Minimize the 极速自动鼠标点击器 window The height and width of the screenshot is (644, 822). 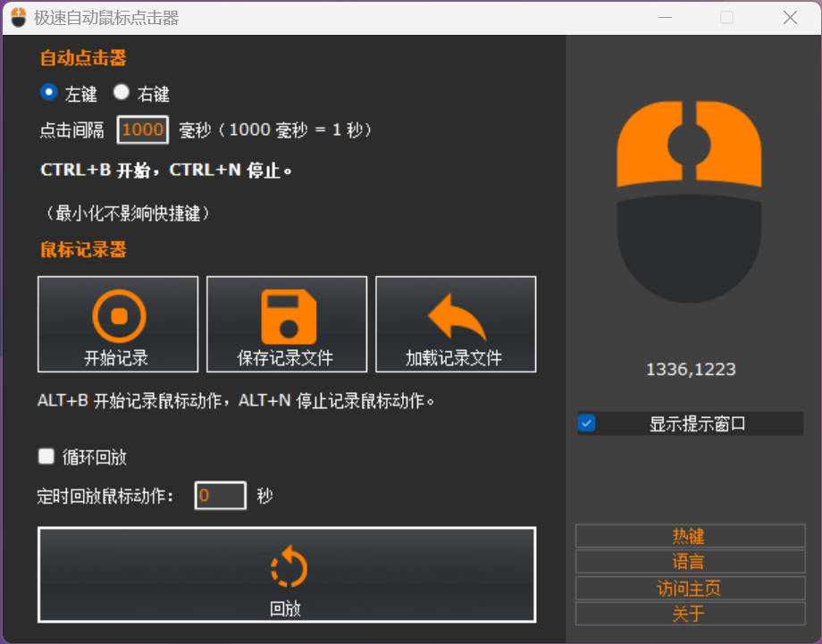click(666, 17)
